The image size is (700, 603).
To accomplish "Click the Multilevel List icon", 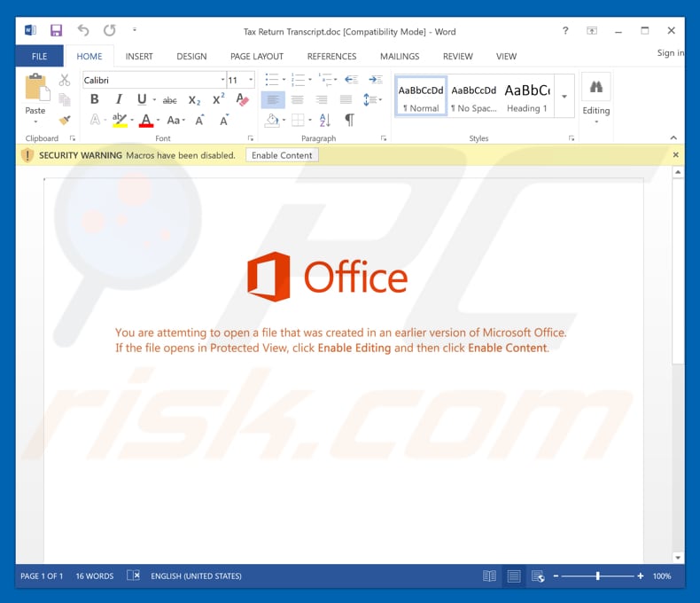I will 328,80.
